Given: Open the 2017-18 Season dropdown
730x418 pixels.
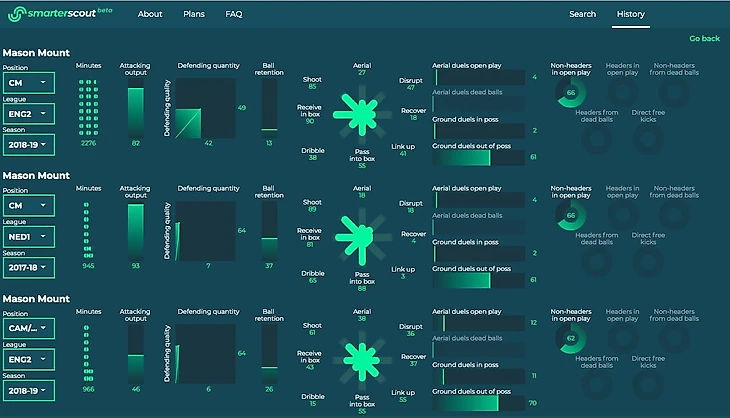Looking at the screenshot, I should point(28,268).
